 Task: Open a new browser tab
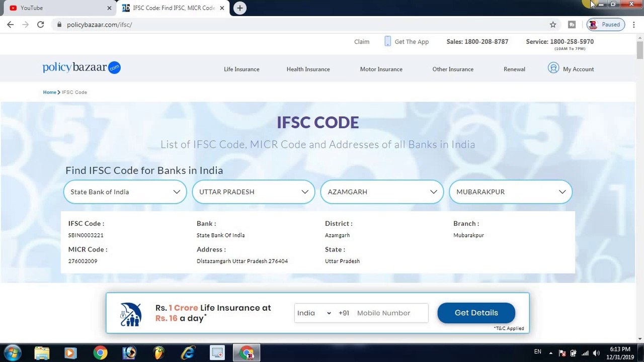click(240, 8)
